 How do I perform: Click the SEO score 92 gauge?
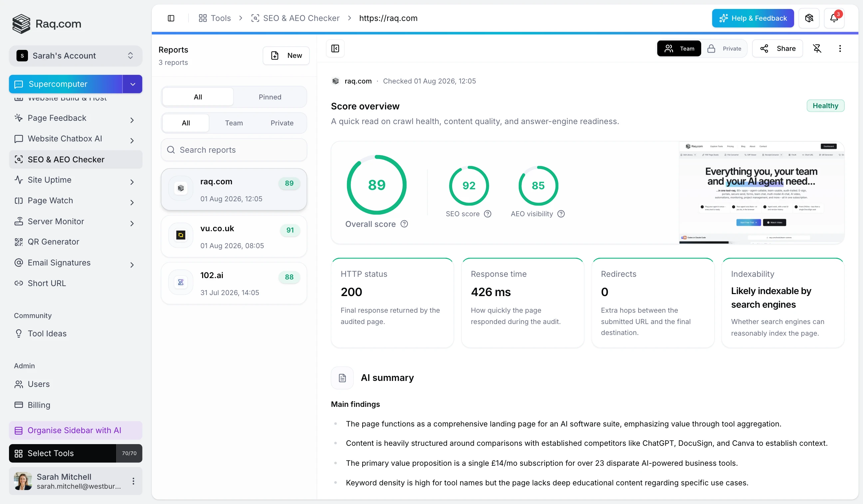click(x=469, y=185)
